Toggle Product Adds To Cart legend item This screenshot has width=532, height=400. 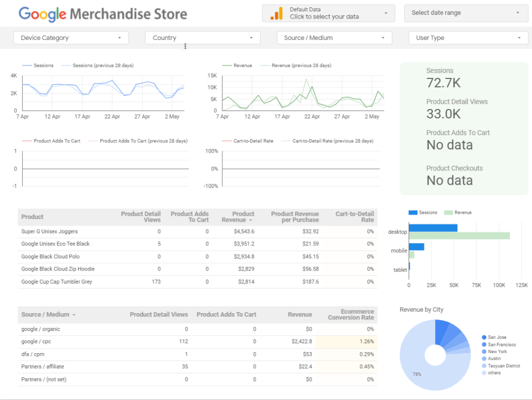coord(51,141)
